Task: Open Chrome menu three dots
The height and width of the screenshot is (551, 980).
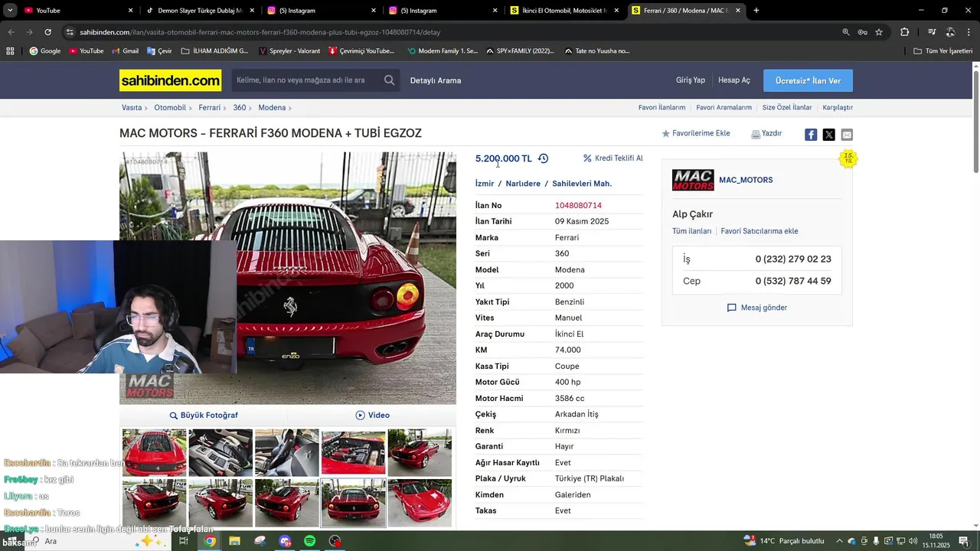Action: (969, 32)
